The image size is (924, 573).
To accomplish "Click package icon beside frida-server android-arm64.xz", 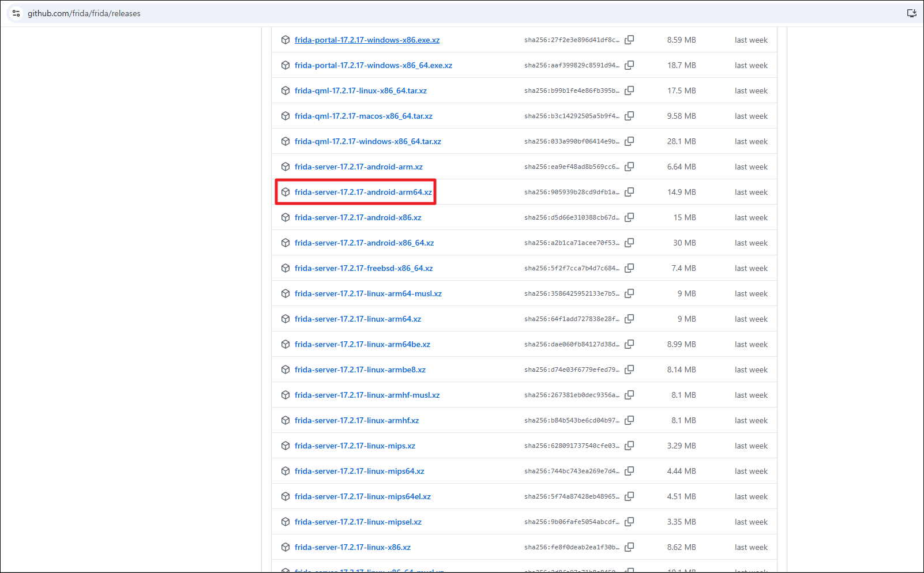I will click(x=286, y=192).
